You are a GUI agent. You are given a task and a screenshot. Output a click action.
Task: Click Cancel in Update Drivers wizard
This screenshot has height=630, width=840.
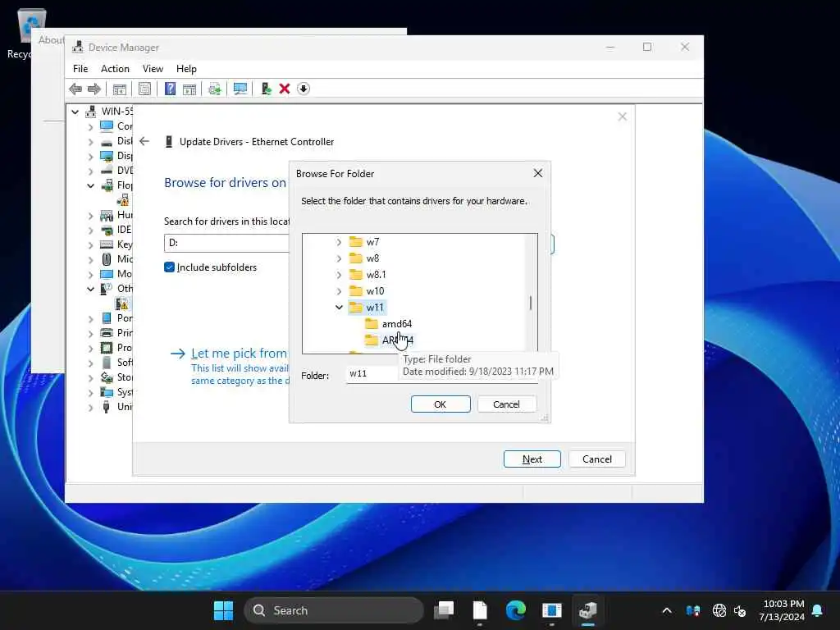tap(597, 459)
